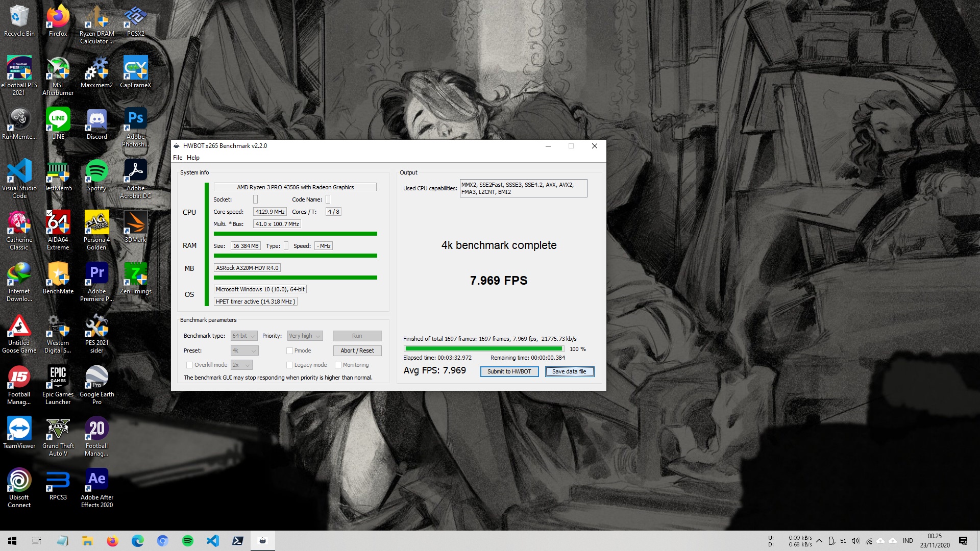Open Discord desktop shortcut
Viewport: 980px width, 551px height.
[x=96, y=124]
